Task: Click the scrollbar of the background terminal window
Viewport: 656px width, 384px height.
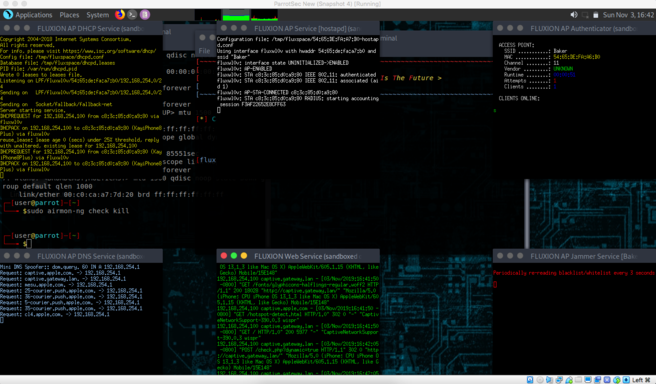Action: [527, 213]
